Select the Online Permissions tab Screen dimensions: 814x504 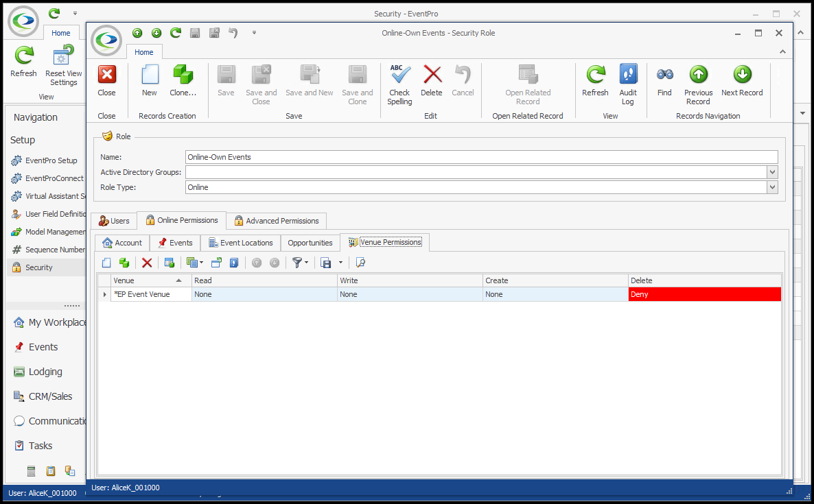(182, 220)
